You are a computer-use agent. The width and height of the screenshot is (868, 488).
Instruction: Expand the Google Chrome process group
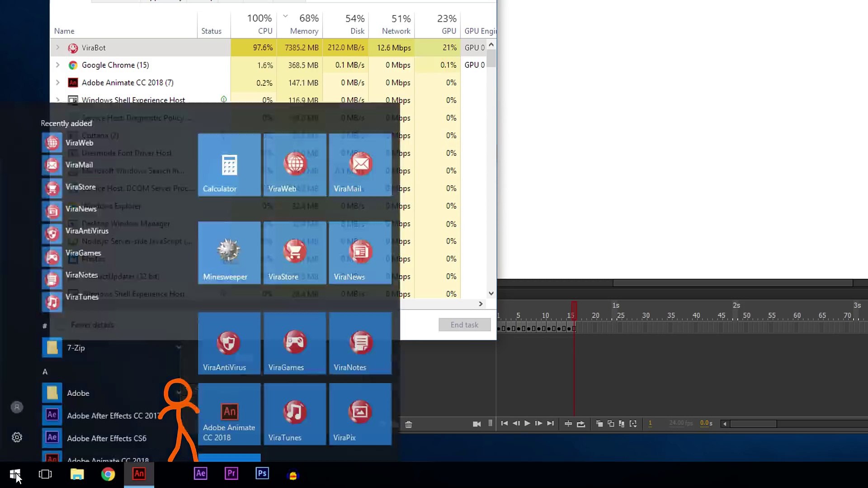click(x=57, y=65)
